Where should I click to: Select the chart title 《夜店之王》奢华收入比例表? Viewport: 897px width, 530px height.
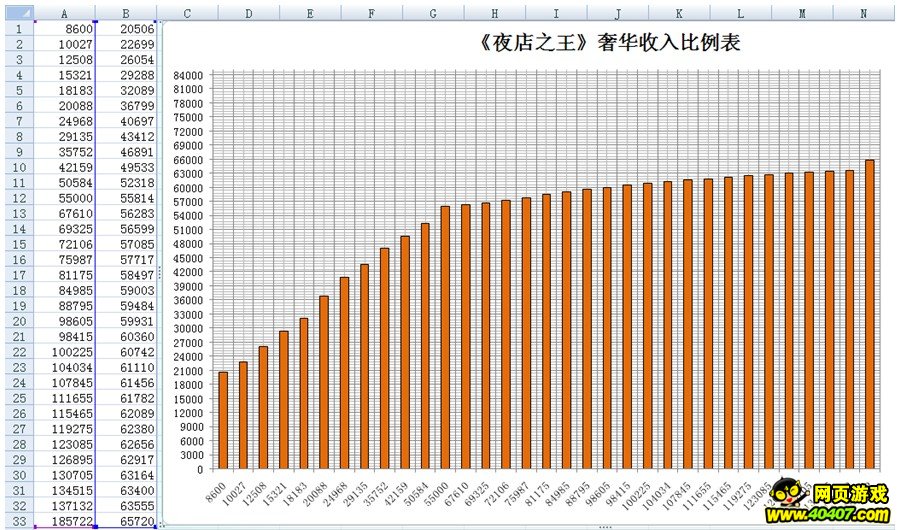(x=609, y=42)
